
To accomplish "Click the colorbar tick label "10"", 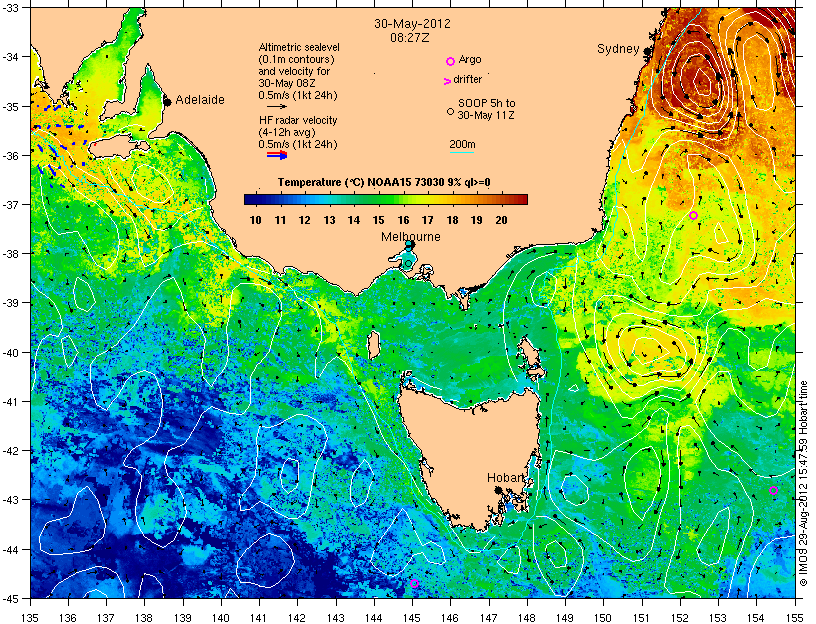I will pos(255,220).
